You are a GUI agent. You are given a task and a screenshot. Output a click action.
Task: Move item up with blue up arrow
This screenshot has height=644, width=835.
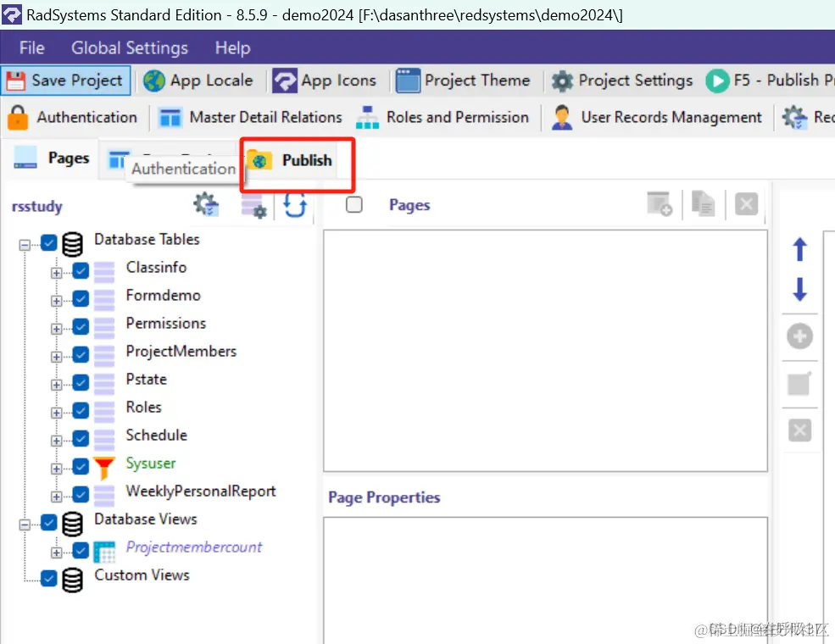pos(799,249)
